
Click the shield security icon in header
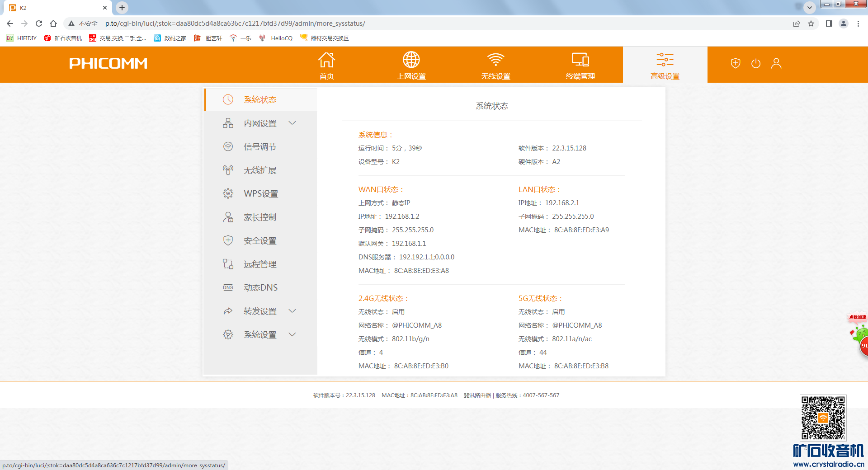tap(736, 63)
